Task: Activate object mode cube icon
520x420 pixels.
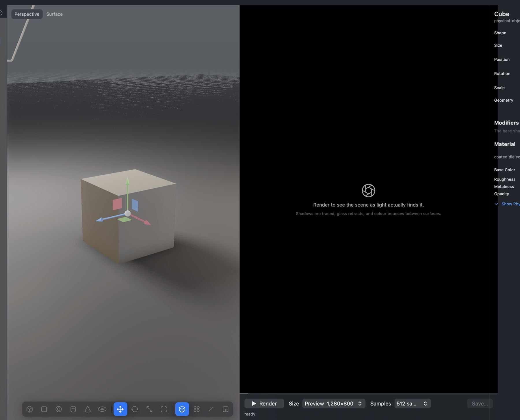Action: click(x=182, y=409)
